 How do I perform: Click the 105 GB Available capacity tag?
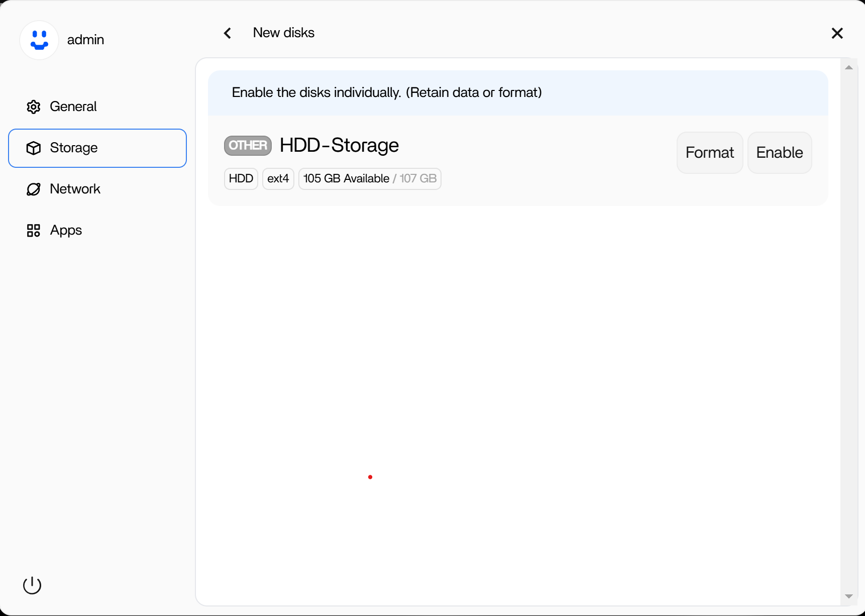tap(370, 179)
